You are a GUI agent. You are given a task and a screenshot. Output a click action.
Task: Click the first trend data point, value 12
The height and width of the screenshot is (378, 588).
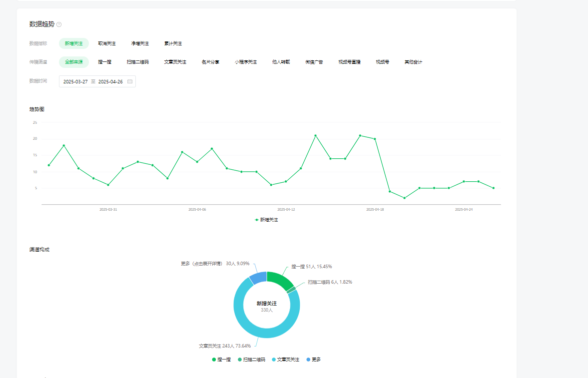tap(49, 165)
